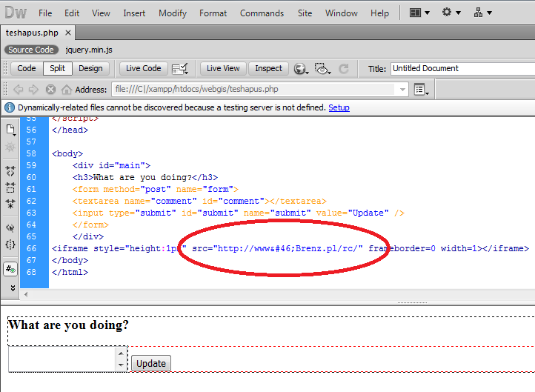Image resolution: width=535 pixels, height=392 pixels.
Task: Toggle the Line Numbers icon
Action: [10, 269]
